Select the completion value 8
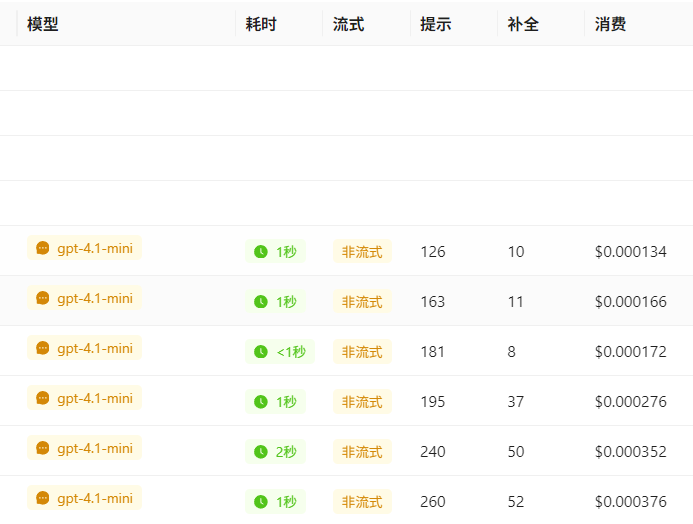 click(x=512, y=352)
